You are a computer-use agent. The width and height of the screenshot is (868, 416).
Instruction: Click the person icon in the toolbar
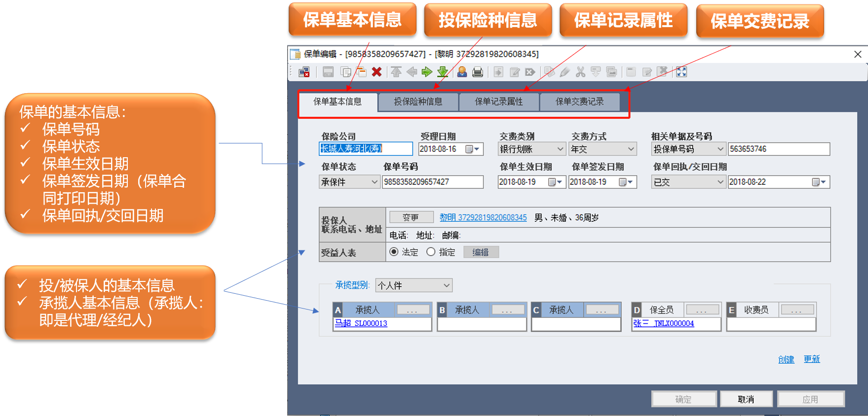(462, 72)
